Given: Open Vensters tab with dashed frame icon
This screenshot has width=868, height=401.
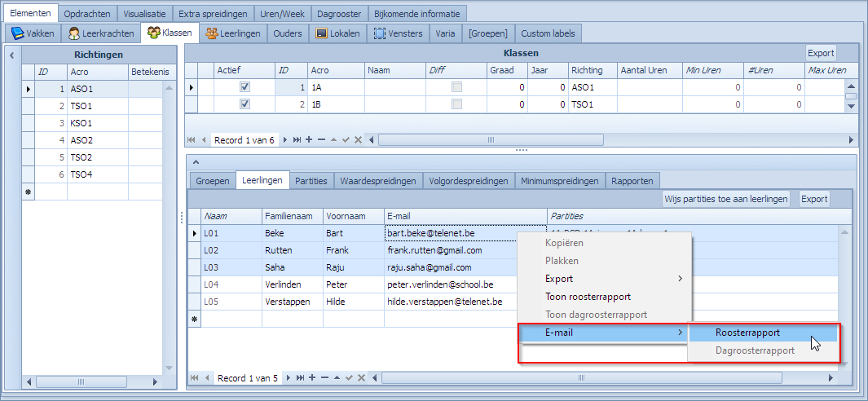Looking at the screenshot, I should pyautogui.click(x=399, y=33).
